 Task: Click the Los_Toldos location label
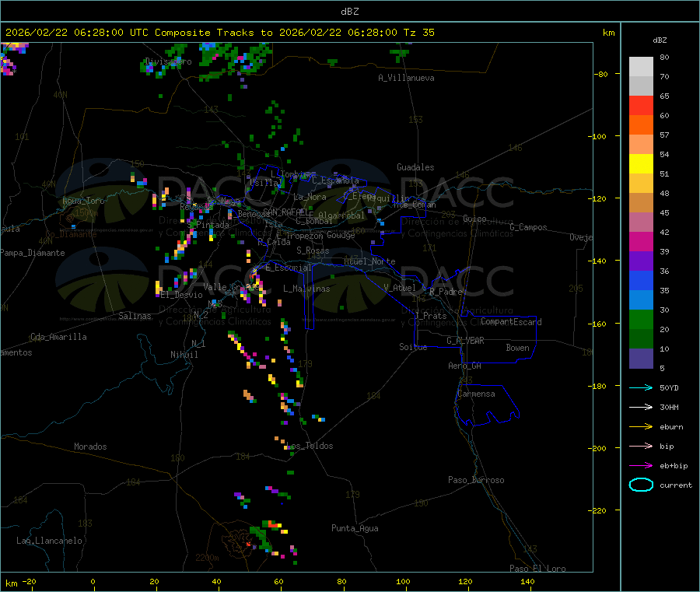309,446
